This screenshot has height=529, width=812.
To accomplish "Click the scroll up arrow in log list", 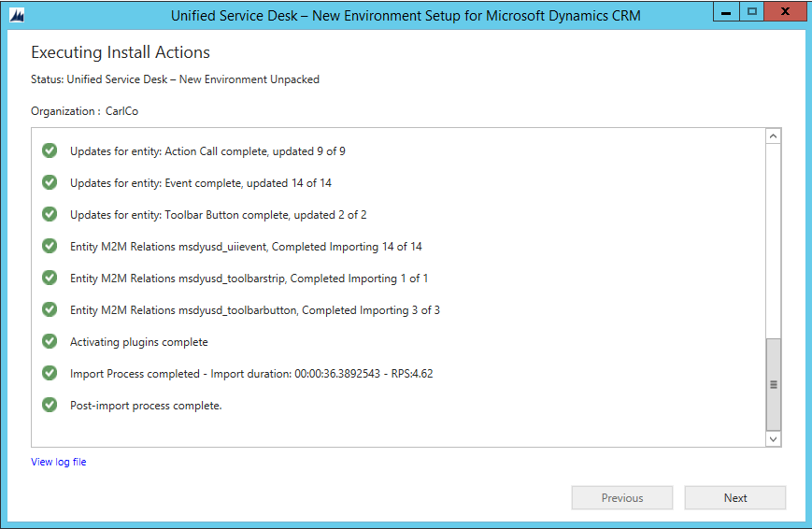I will [773, 137].
